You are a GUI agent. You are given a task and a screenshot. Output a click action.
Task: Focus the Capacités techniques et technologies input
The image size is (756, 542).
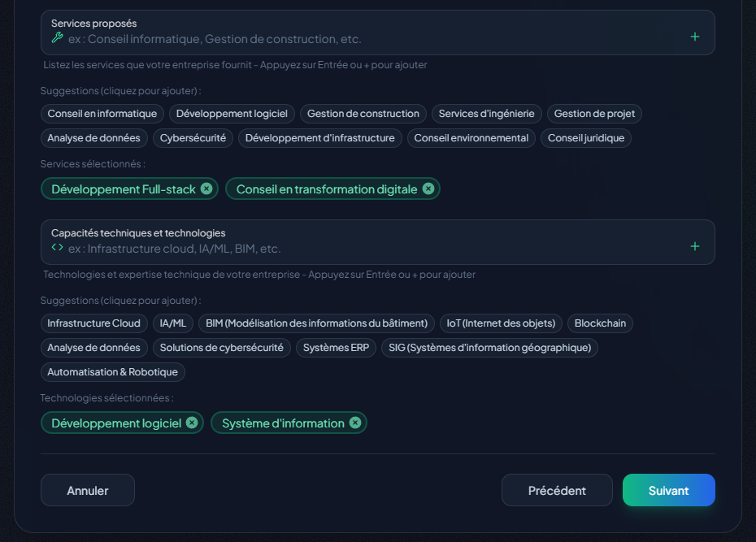pos(366,249)
